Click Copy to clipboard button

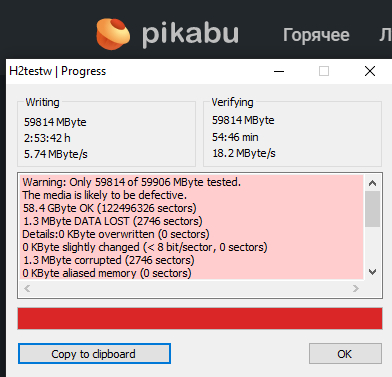click(x=94, y=354)
